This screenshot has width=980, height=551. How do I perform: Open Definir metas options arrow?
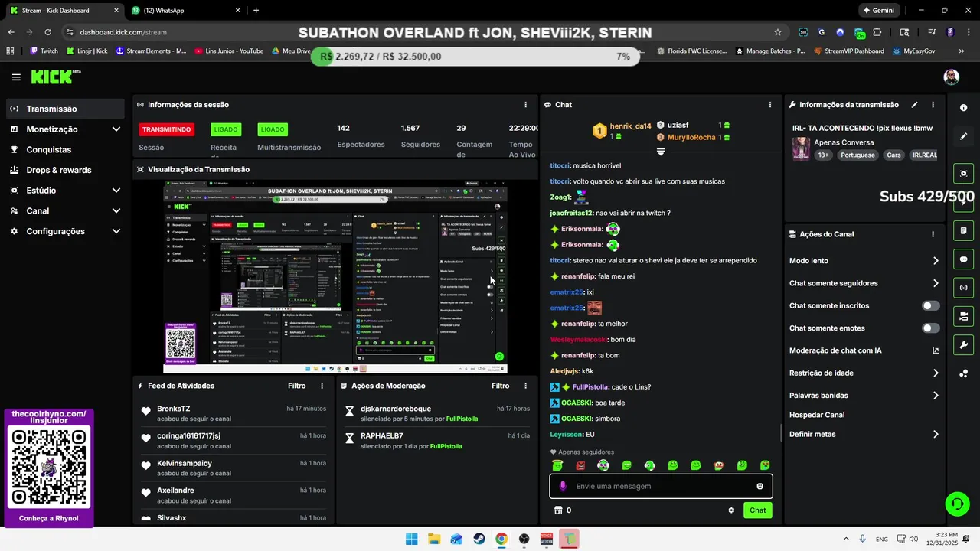[x=936, y=434]
